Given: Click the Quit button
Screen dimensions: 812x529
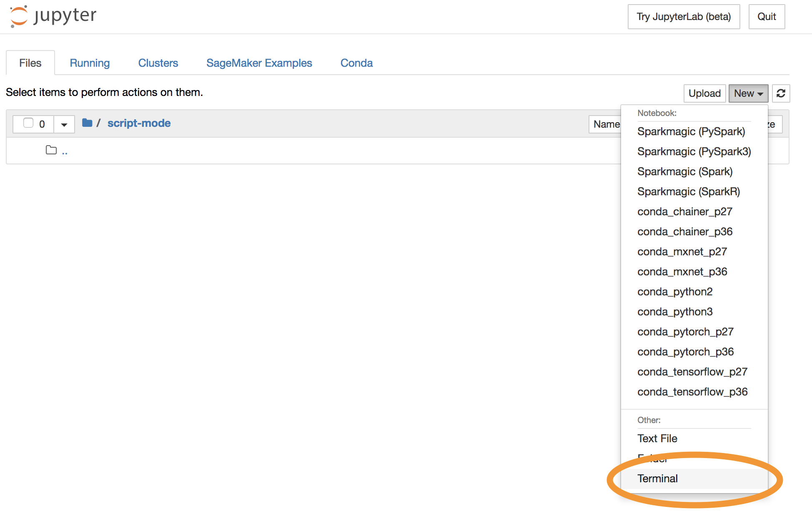Looking at the screenshot, I should click(767, 17).
